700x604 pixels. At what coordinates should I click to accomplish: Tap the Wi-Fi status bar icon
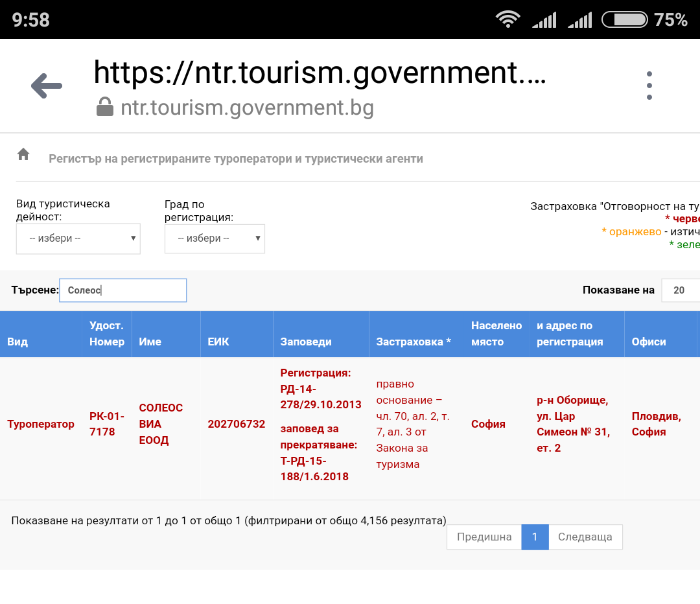(508, 19)
